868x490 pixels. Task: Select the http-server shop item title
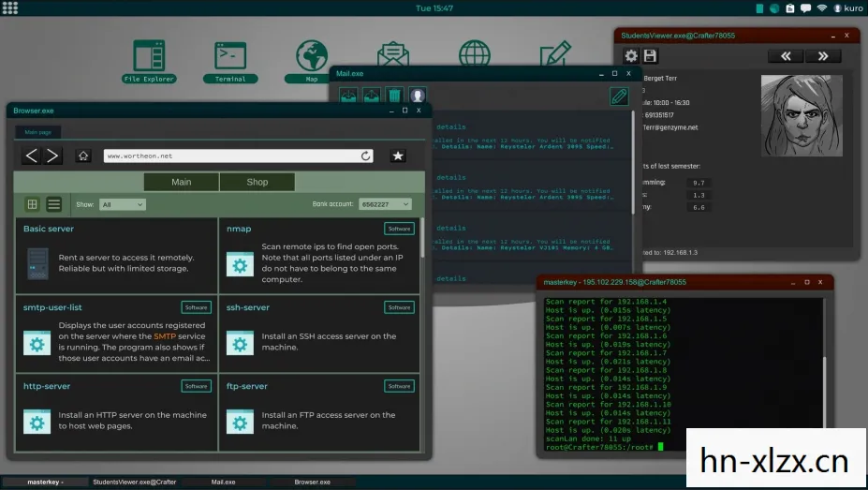(47, 386)
